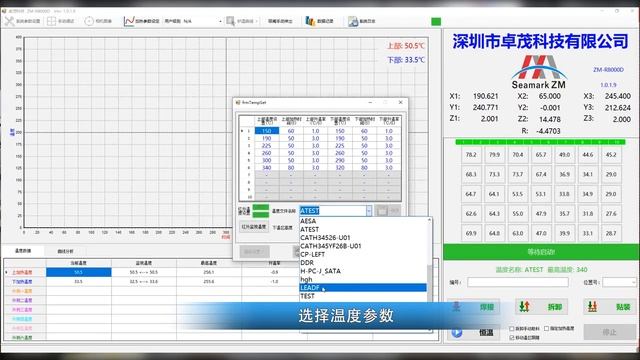
Task: Click the circular target icon in the toolbar
Action: pos(89,21)
